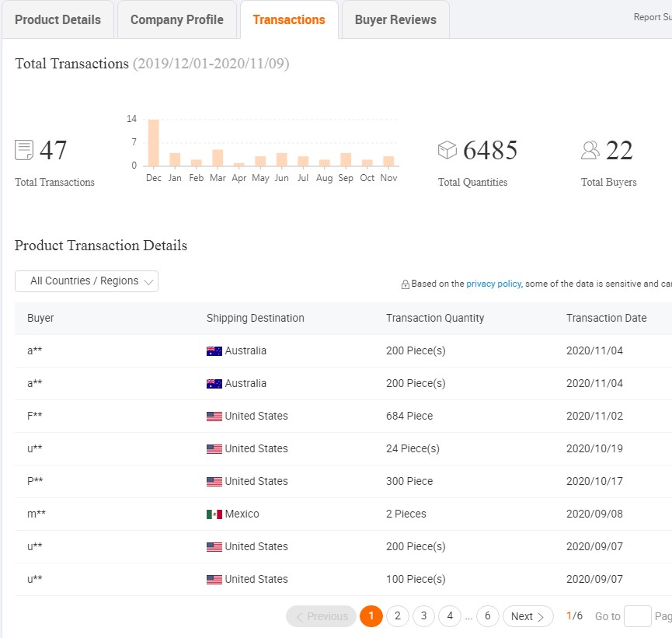Open the Company Profile tab
This screenshot has height=638, width=672.
[176, 20]
